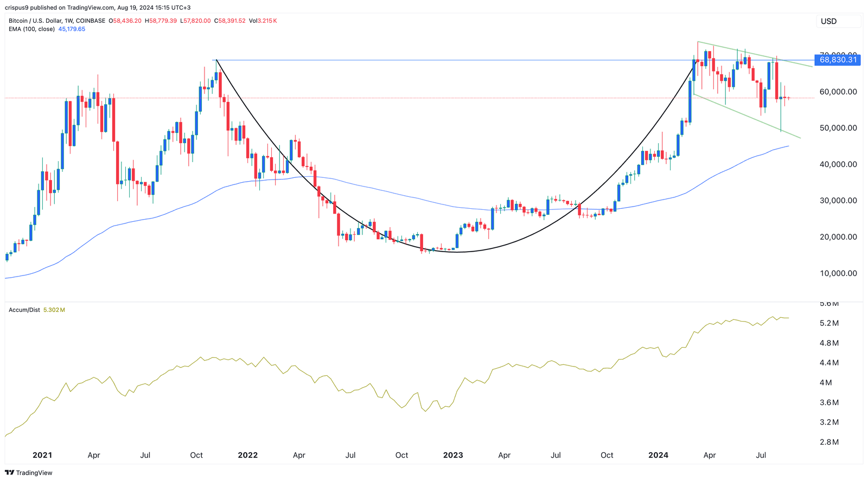This screenshot has width=868, height=481.
Task: Click the blue 68,830.31 price tag
Action: click(838, 60)
